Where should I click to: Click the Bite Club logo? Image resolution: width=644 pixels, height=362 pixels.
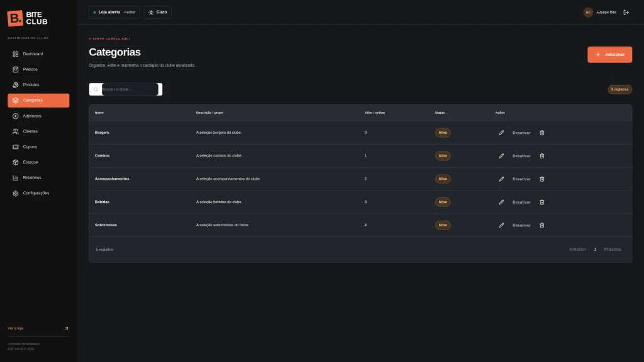click(27, 18)
